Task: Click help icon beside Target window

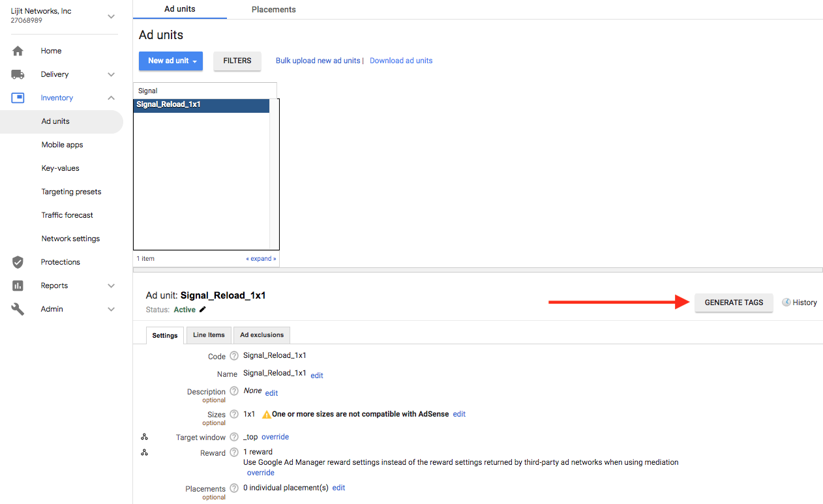Action: pos(234,437)
